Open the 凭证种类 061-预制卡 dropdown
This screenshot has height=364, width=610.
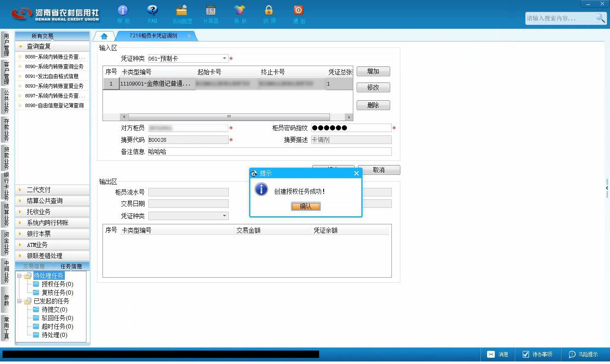coord(225,58)
